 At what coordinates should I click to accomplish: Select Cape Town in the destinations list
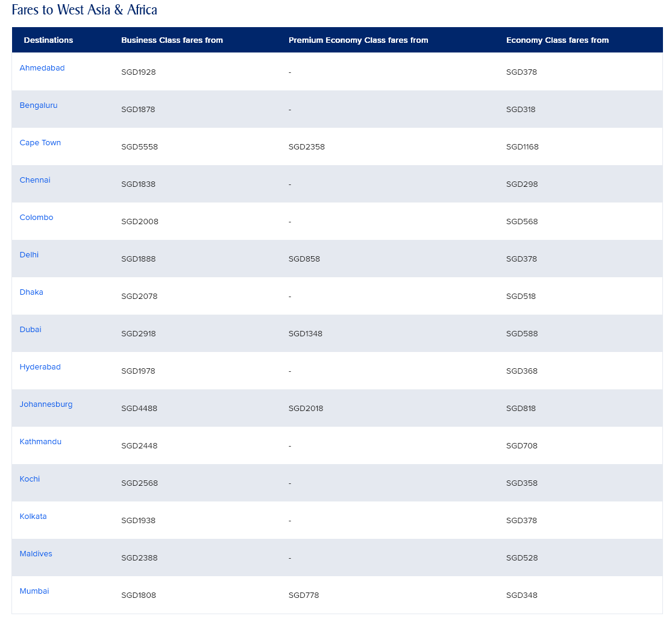coord(40,143)
